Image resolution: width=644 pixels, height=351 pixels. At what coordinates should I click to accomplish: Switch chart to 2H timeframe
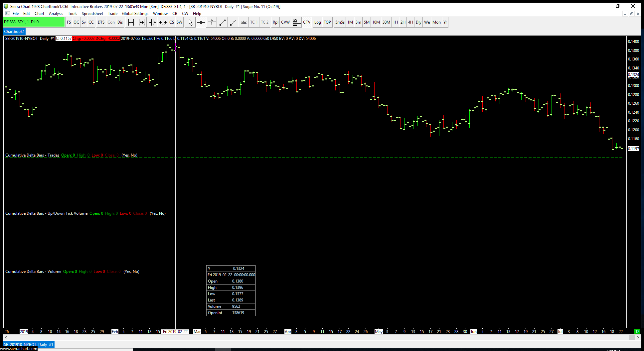[403, 22]
